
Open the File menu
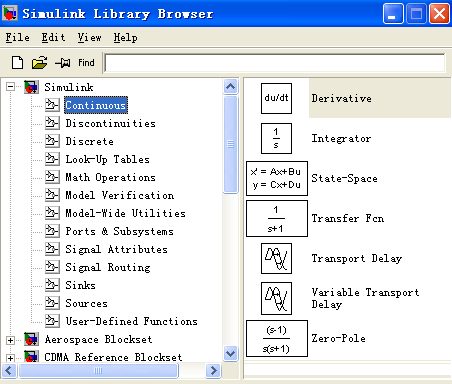[18, 37]
